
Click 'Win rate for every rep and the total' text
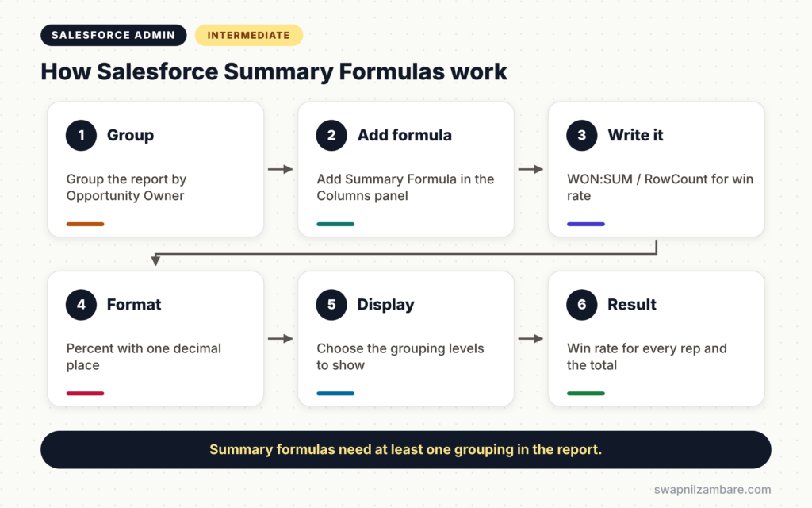647,356
